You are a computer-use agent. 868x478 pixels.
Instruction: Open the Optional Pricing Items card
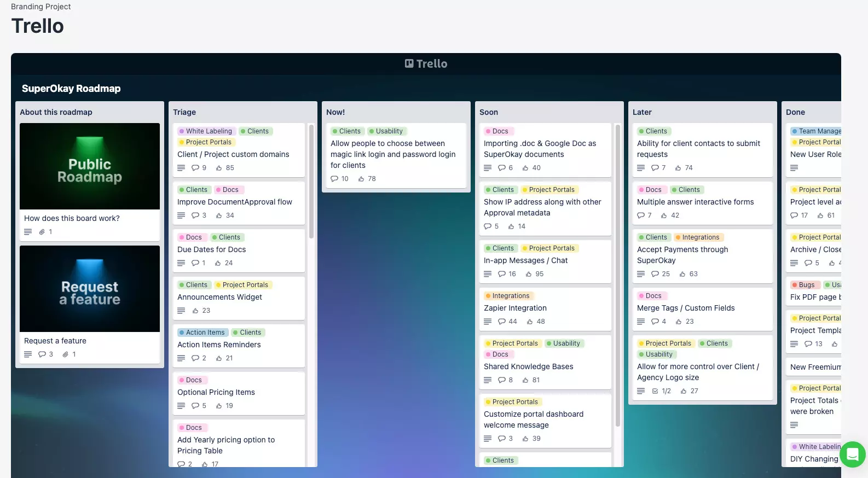[239, 393]
